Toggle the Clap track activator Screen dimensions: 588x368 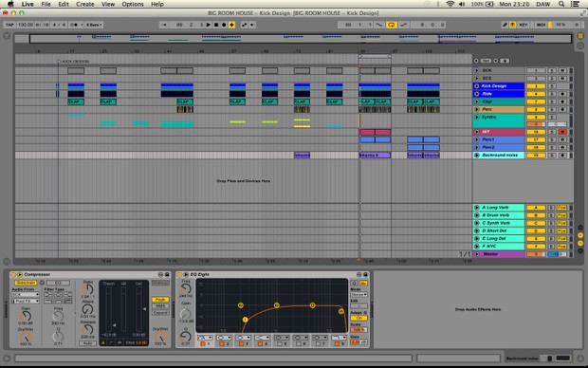[x=536, y=101]
